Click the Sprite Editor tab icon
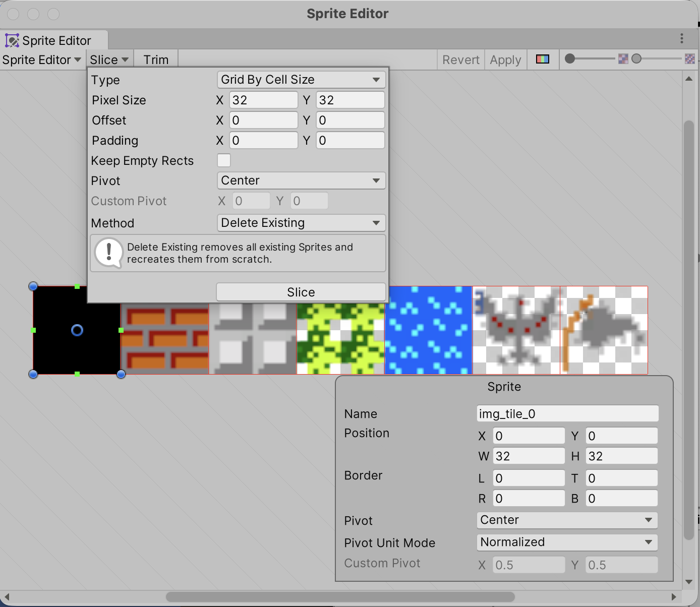The height and width of the screenshot is (607, 700). point(12,40)
